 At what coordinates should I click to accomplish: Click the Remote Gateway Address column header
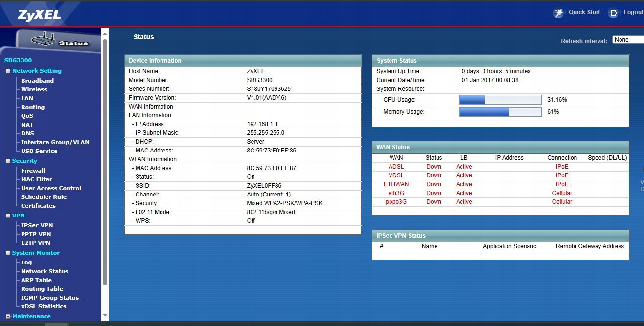coord(590,246)
